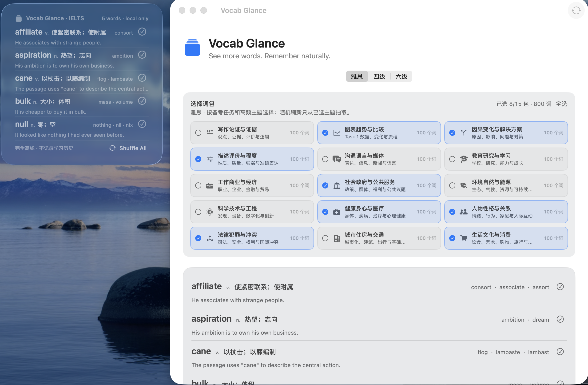Check the 城市住房与交通 pack checkbox
Image resolution: width=588 pixels, height=385 pixels.
click(x=325, y=238)
